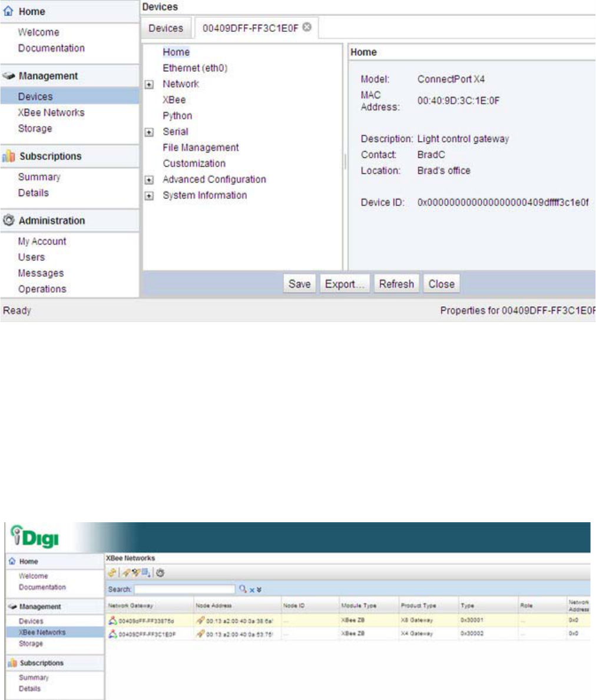Expand the Serial tree node

click(x=149, y=132)
